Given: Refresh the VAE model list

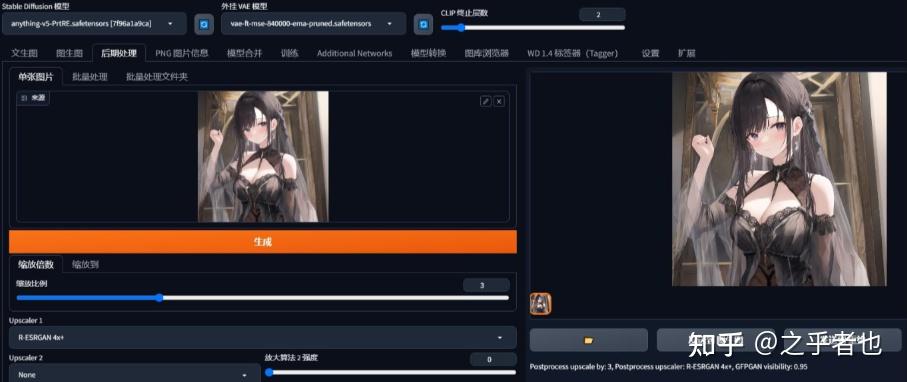Looking at the screenshot, I should (423, 24).
